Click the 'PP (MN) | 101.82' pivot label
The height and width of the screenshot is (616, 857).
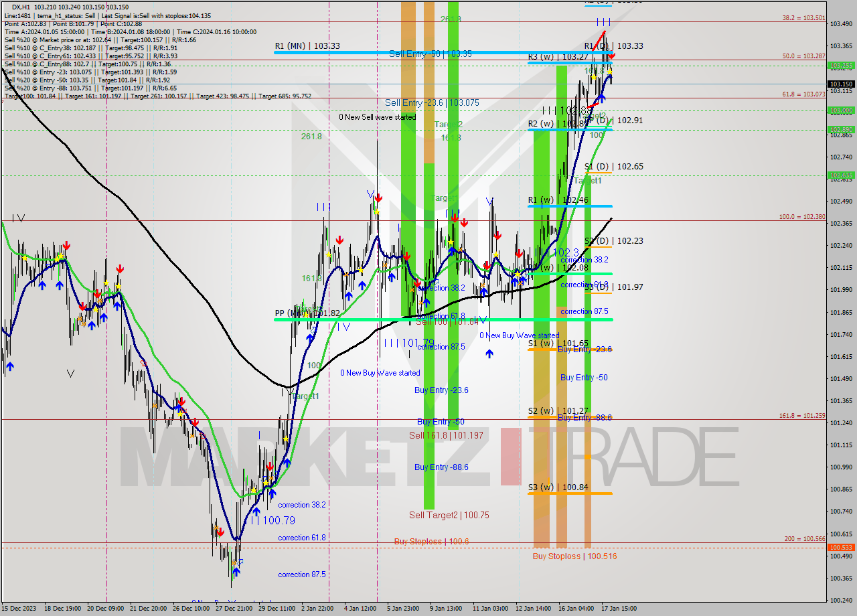click(307, 313)
